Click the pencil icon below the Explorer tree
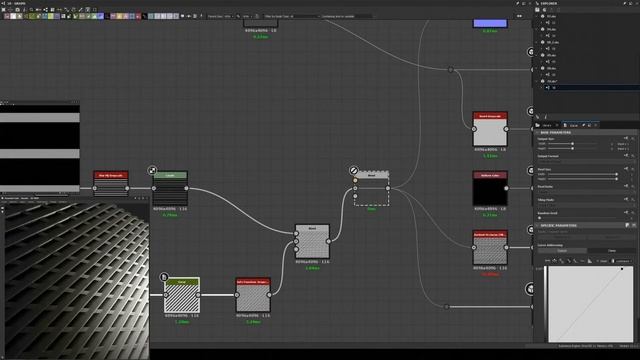Image resolution: width=640 pixels, height=360 pixels. (x=538, y=117)
